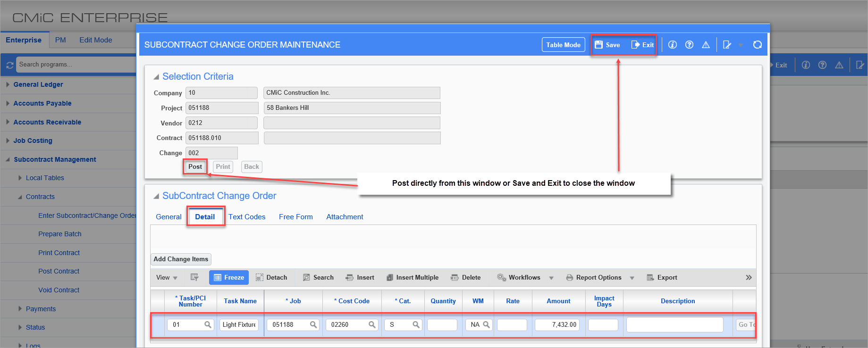
Task: Click Insert Multiple in the table toolbar
Action: tap(413, 277)
